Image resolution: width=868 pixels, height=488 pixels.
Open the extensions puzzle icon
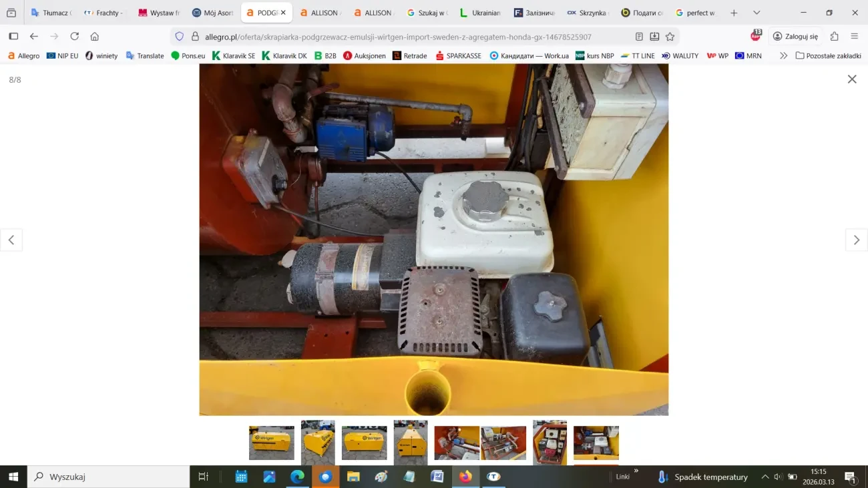pos(834,37)
